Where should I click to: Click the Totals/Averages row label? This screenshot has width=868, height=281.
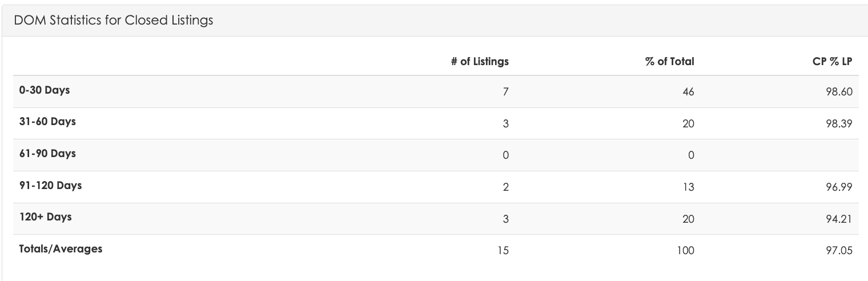61,249
